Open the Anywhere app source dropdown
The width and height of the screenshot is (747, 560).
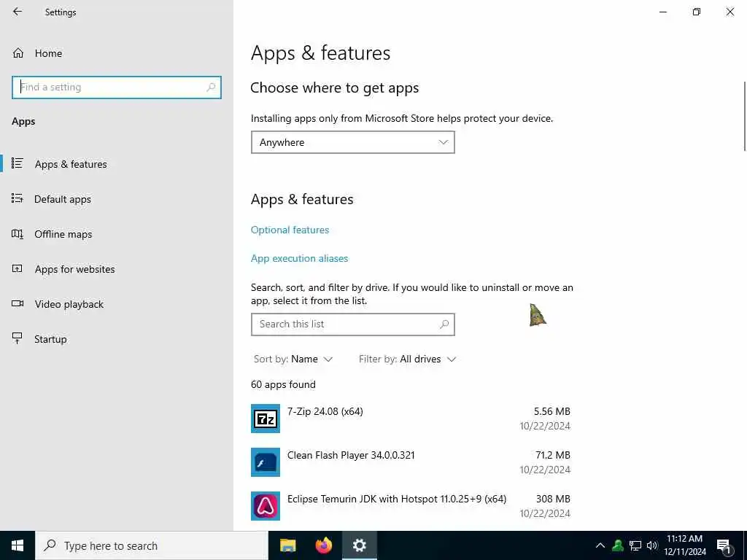click(x=352, y=142)
